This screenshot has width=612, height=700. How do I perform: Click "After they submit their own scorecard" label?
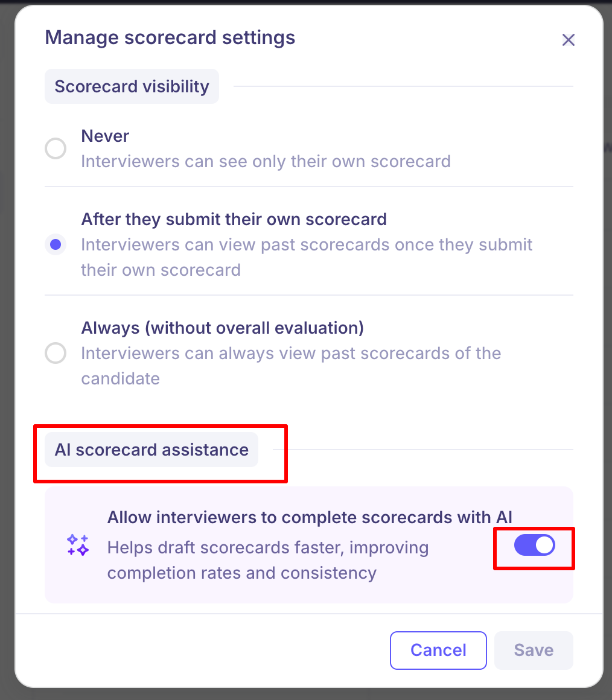[234, 219]
